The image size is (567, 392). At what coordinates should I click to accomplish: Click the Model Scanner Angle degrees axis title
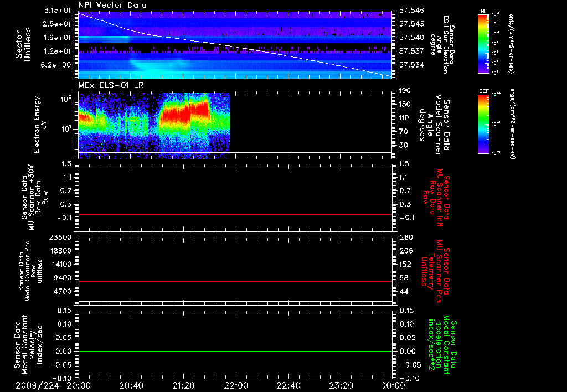(x=434, y=125)
